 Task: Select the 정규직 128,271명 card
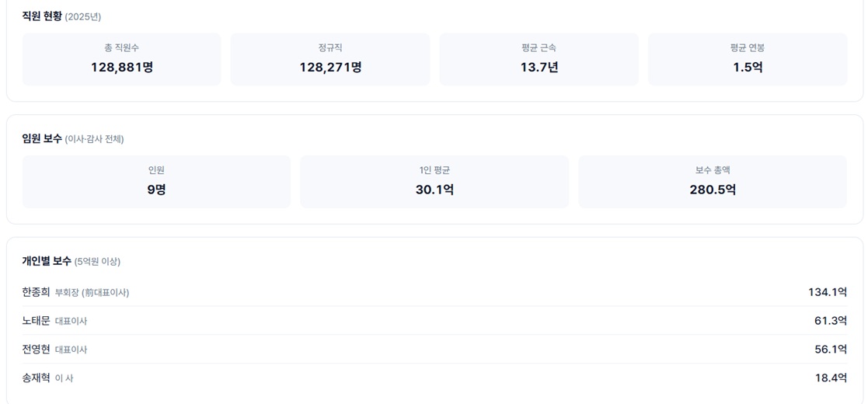[330, 59]
